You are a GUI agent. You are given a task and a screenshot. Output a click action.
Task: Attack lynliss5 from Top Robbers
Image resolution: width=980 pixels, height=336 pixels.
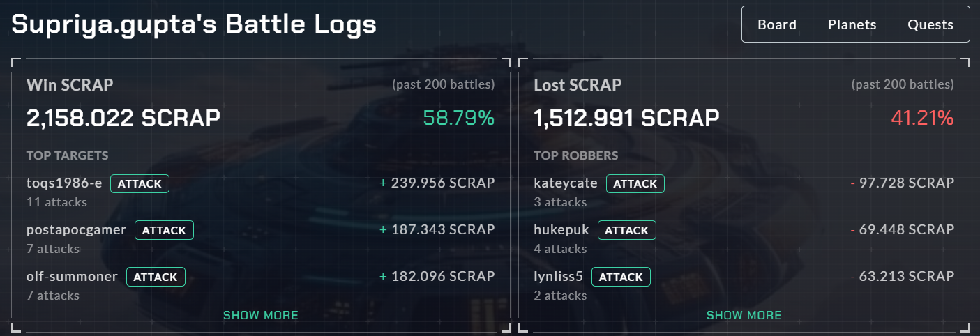click(621, 277)
